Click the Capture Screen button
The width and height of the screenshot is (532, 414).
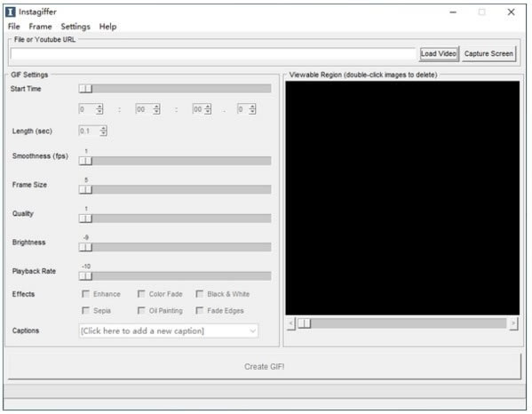pyautogui.click(x=488, y=53)
